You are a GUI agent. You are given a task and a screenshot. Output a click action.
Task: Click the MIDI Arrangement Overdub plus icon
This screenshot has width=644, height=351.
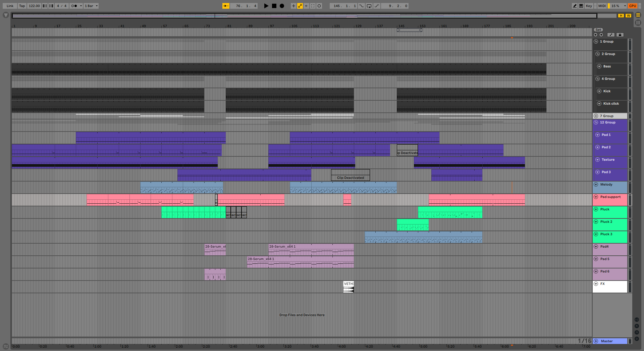293,6
